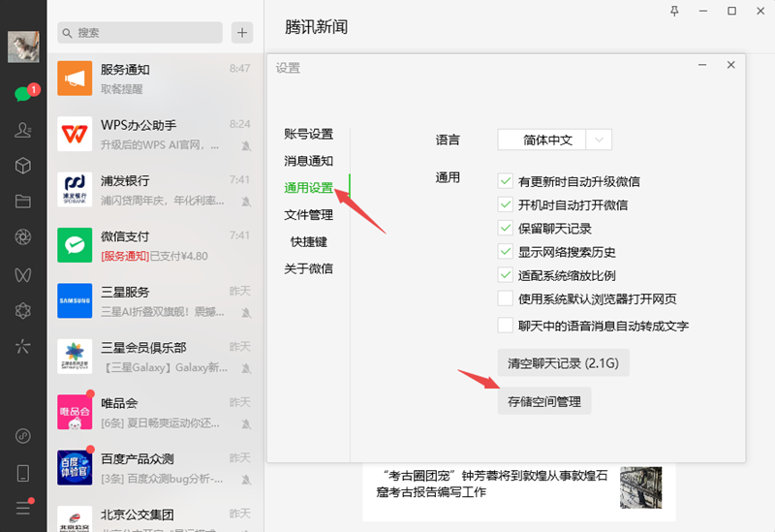Click the 腾讯新闻 chat title
The height and width of the screenshot is (532, 775).
tap(317, 27)
